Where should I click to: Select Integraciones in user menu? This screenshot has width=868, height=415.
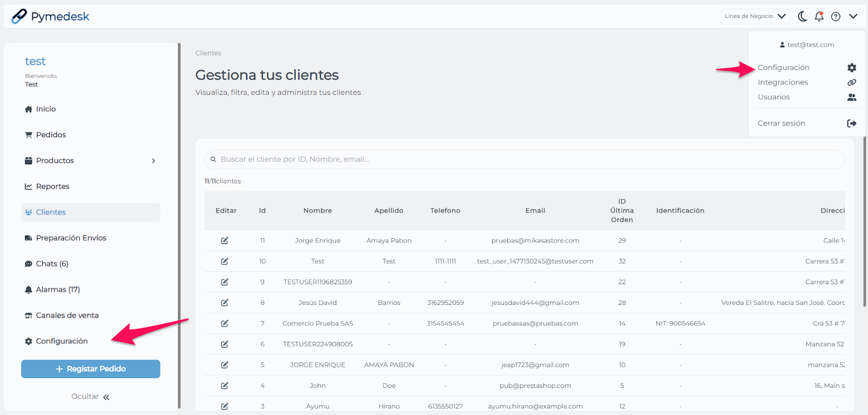coord(783,82)
